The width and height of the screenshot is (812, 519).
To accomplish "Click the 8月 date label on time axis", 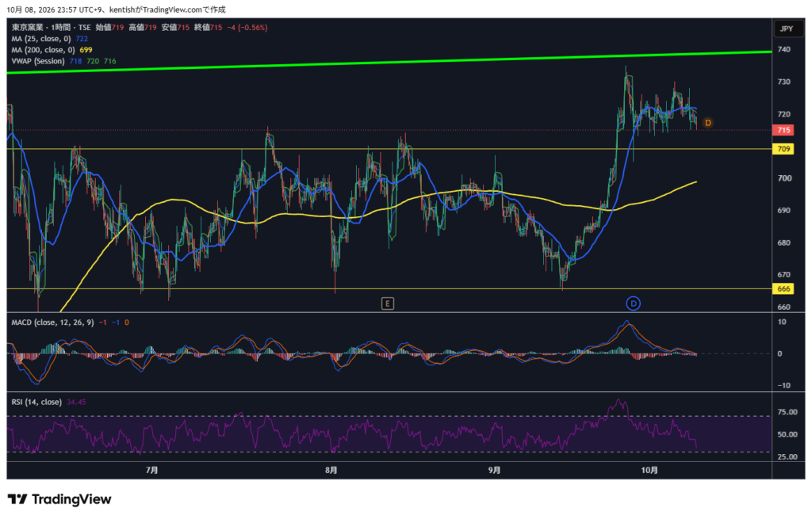I will [x=331, y=471].
